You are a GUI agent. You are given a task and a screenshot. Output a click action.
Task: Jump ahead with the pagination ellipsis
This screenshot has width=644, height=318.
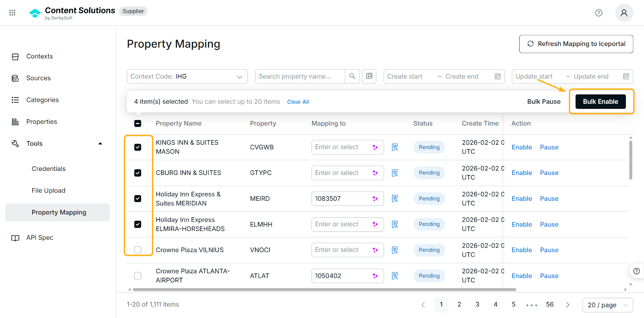pos(532,305)
